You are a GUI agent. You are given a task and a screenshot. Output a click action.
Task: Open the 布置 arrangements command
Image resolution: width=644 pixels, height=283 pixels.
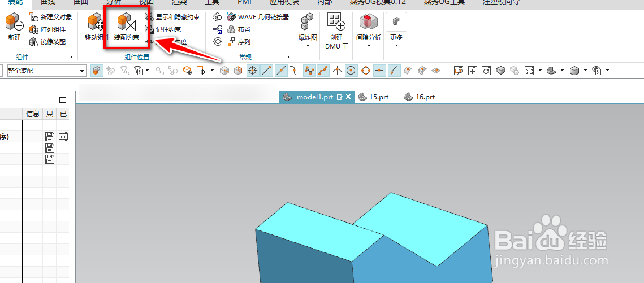pos(239,29)
